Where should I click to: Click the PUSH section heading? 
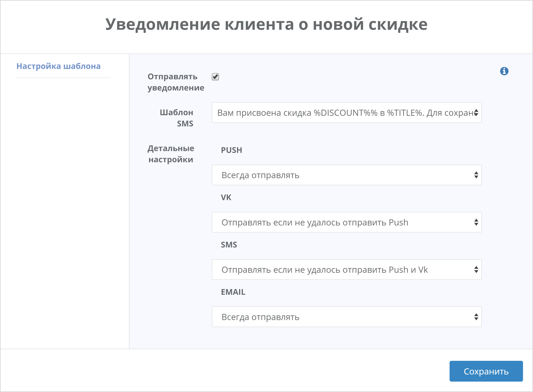pos(232,150)
